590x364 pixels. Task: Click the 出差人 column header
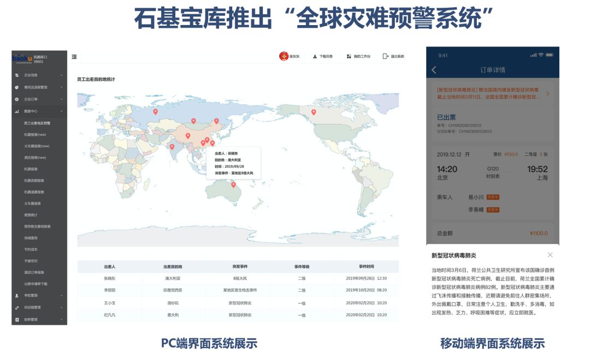point(109,267)
